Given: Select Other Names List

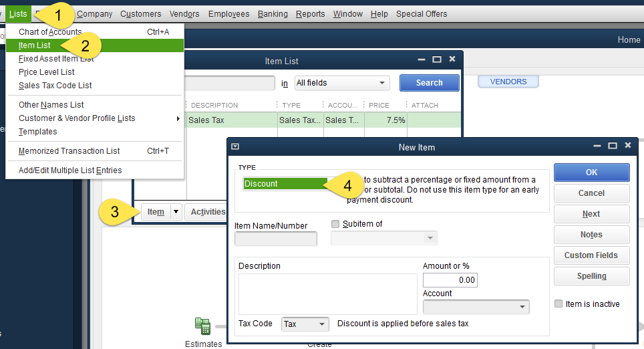Looking at the screenshot, I should tap(95, 105).
